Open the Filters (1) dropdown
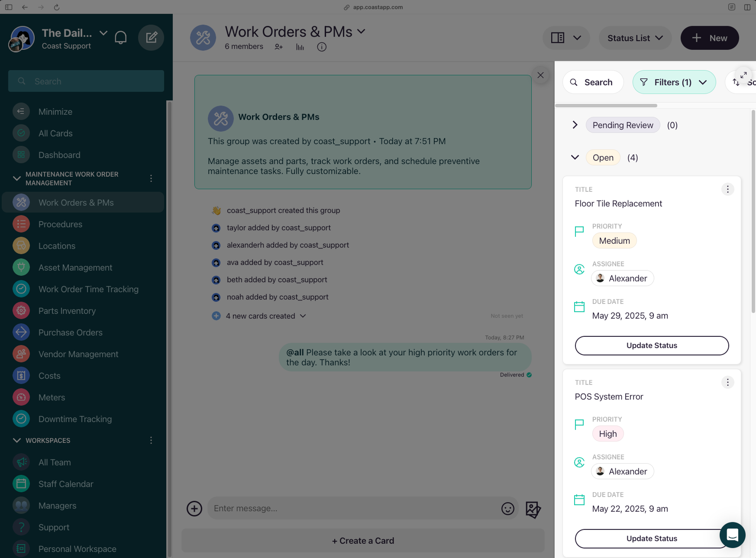Image resolution: width=756 pixels, height=558 pixels. click(x=674, y=82)
